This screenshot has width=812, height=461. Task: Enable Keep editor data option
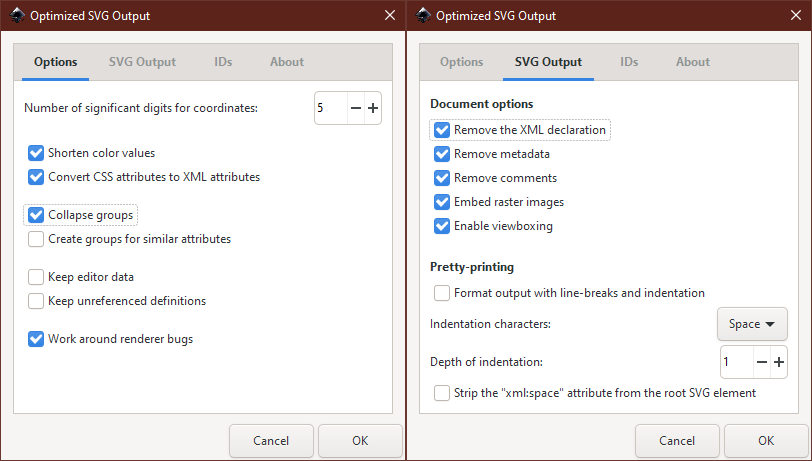coord(37,277)
